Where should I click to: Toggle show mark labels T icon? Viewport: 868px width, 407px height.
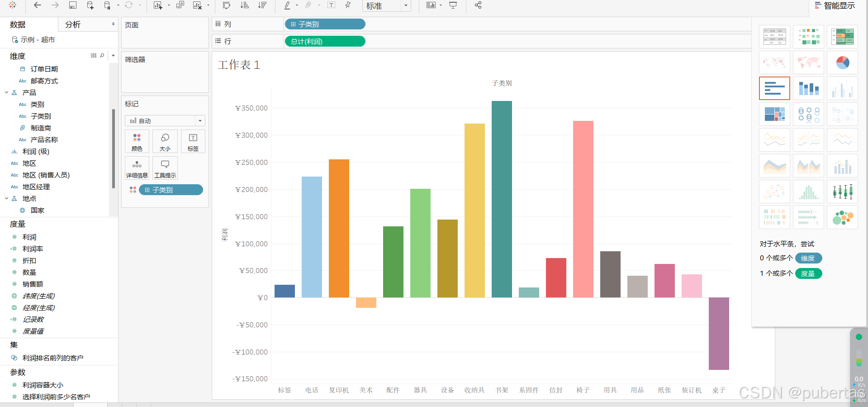click(332, 5)
